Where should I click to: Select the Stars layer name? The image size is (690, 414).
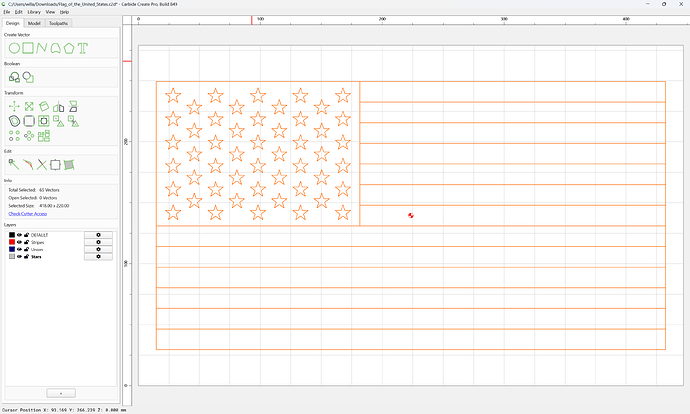[36, 256]
